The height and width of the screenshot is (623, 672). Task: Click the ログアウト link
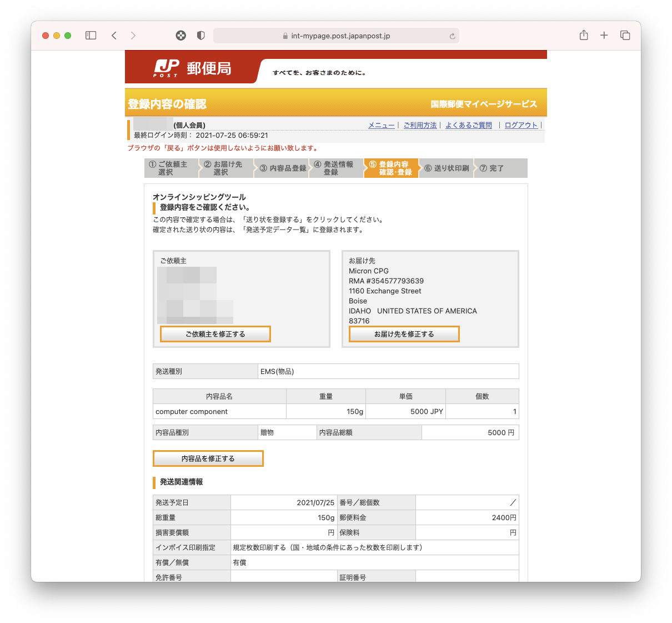[521, 125]
